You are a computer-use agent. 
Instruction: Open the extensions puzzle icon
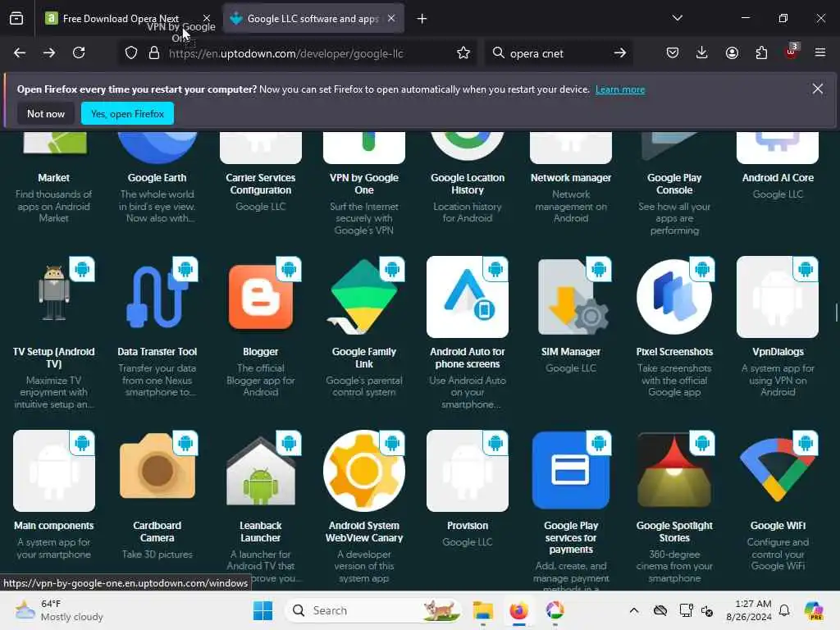click(761, 52)
